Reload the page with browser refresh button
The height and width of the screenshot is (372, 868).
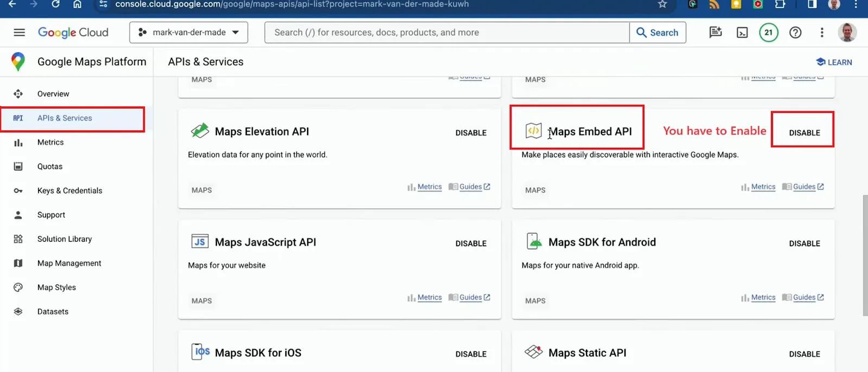pyautogui.click(x=55, y=4)
